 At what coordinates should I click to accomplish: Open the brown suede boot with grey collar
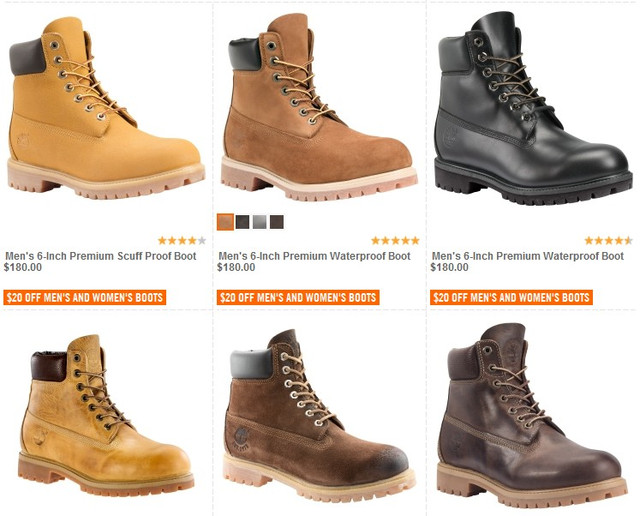click(319, 416)
